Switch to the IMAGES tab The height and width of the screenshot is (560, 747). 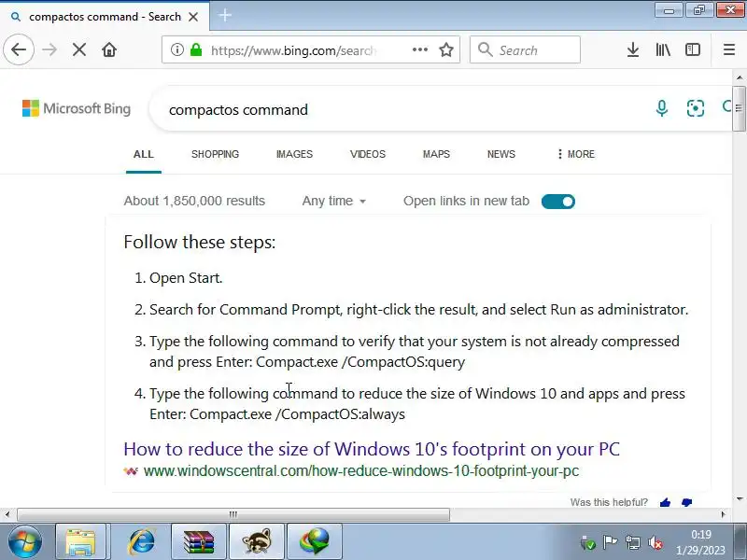(294, 154)
